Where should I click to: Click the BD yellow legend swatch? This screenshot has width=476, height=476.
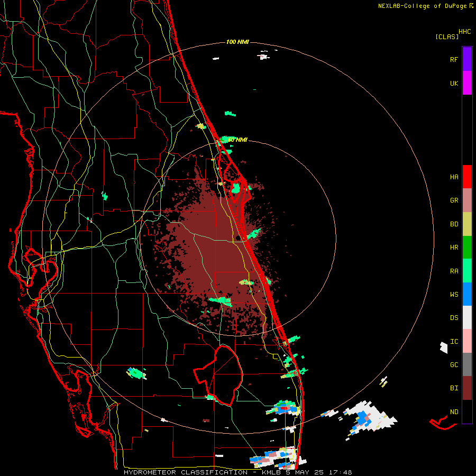pos(467,224)
